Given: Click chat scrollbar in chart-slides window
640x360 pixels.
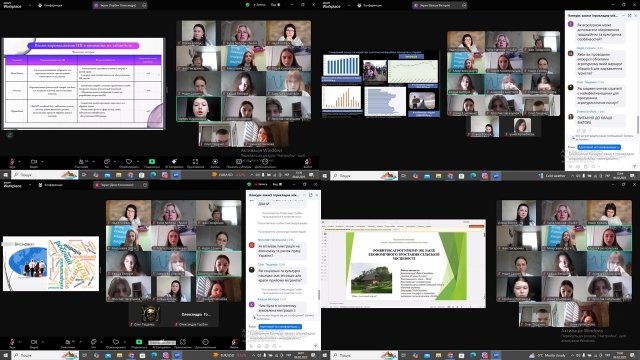Looking at the screenshot, I should 638,124.
